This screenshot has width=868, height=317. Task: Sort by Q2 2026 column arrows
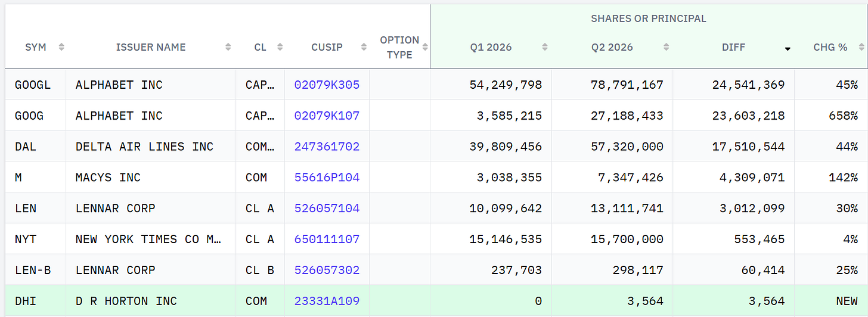pos(666,47)
